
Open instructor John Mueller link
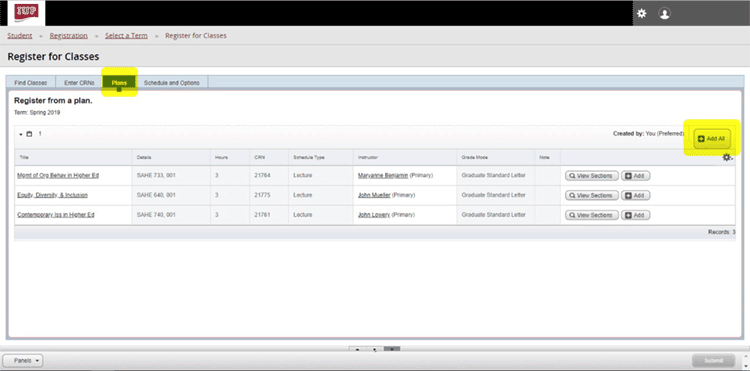click(x=374, y=195)
